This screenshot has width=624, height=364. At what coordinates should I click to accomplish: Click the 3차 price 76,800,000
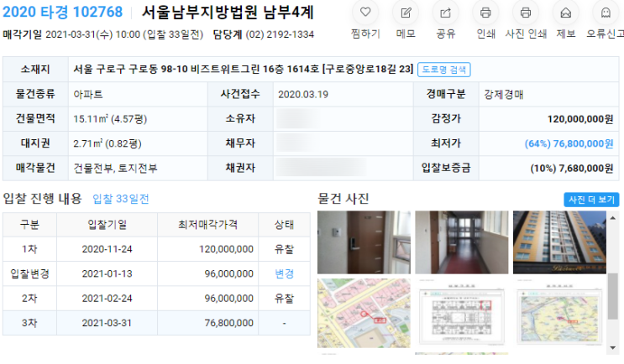(x=228, y=323)
